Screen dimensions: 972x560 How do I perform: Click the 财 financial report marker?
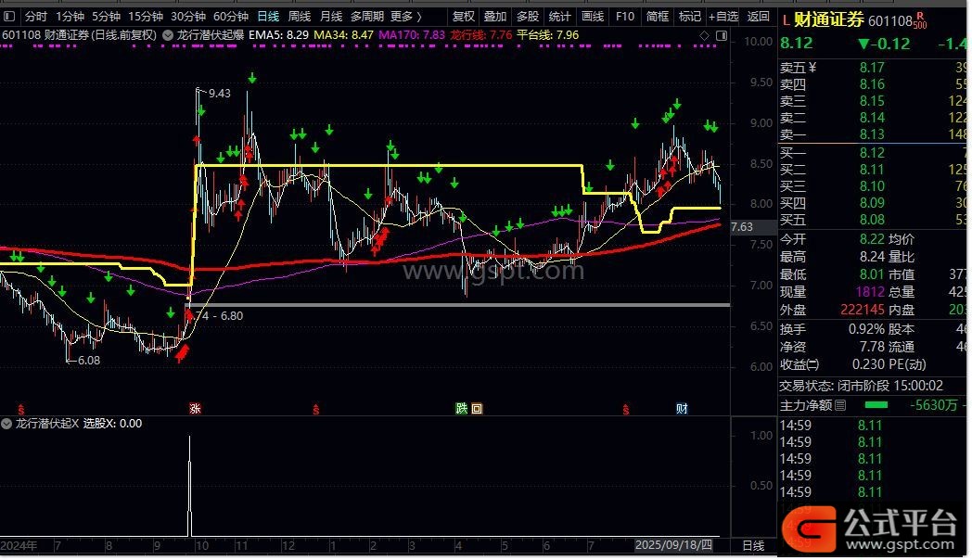point(682,409)
